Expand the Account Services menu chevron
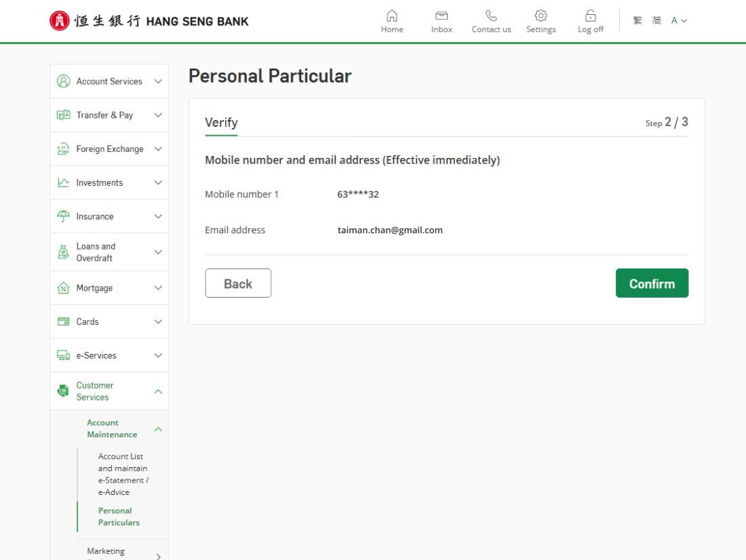The image size is (746, 560). [x=158, y=81]
